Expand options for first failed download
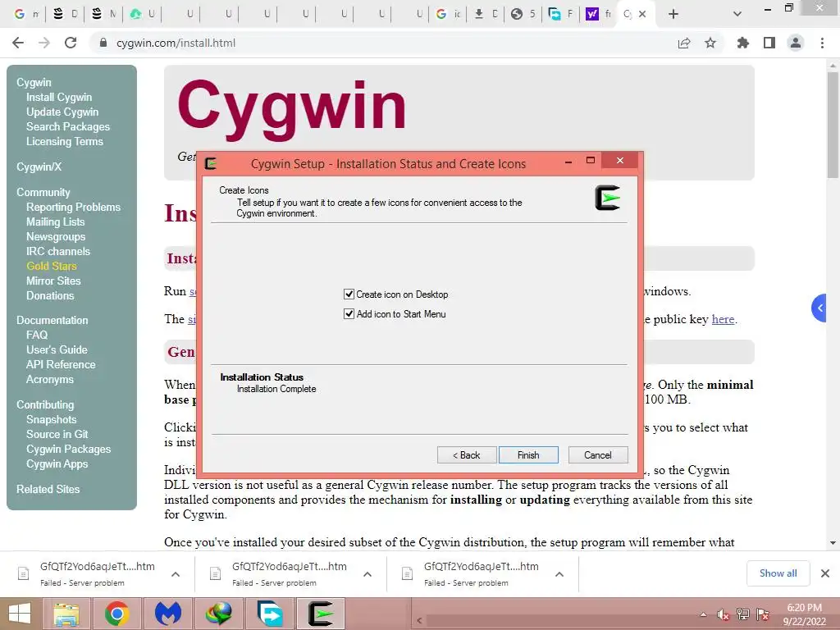840x630 pixels. click(x=176, y=573)
